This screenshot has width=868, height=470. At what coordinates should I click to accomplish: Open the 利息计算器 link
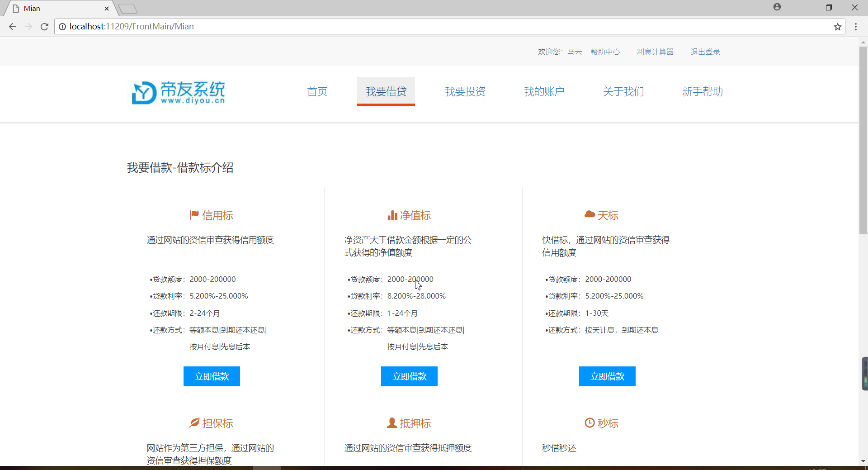point(655,52)
